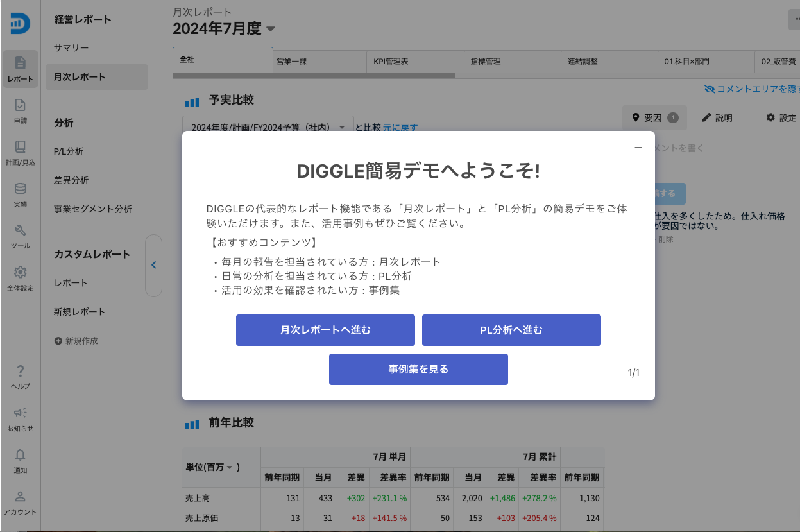Click the +205.4 % variance cell

(539, 518)
